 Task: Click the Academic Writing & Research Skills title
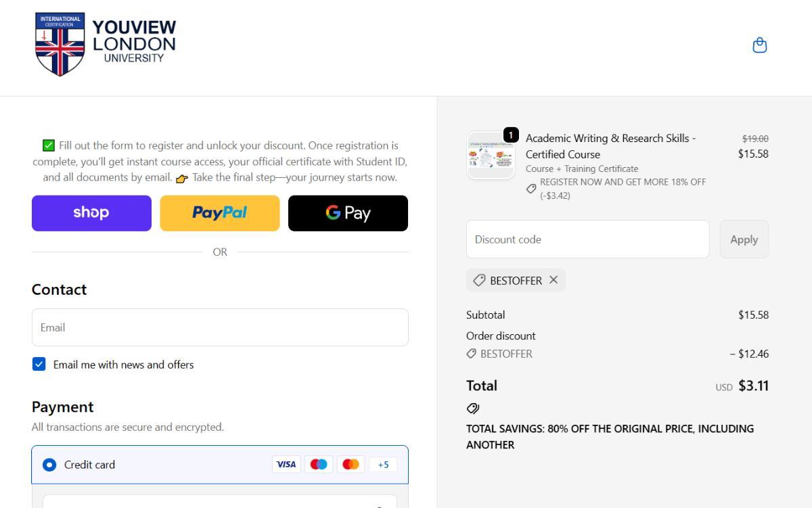[610, 146]
